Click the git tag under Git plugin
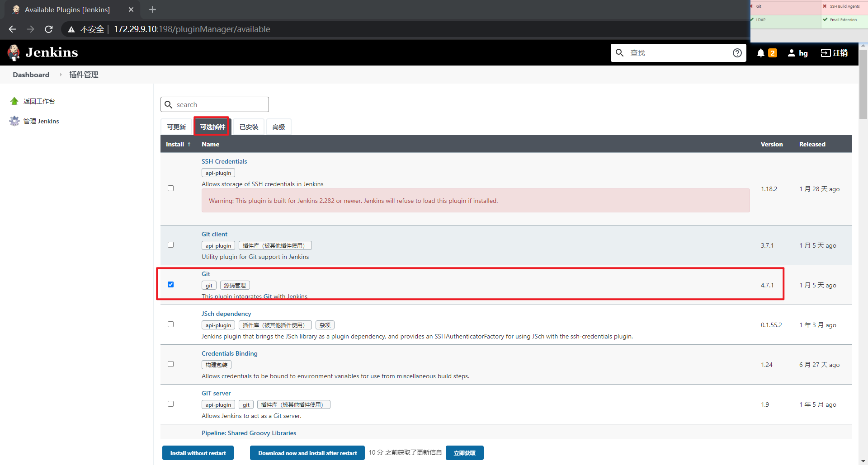This screenshot has height=465, width=868. [x=209, y=285]
